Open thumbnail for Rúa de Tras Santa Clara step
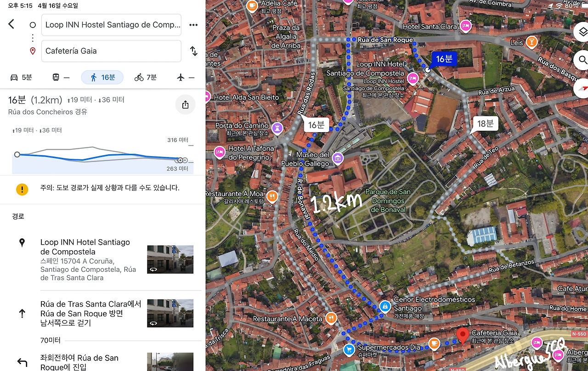 (x=170, y=313)
